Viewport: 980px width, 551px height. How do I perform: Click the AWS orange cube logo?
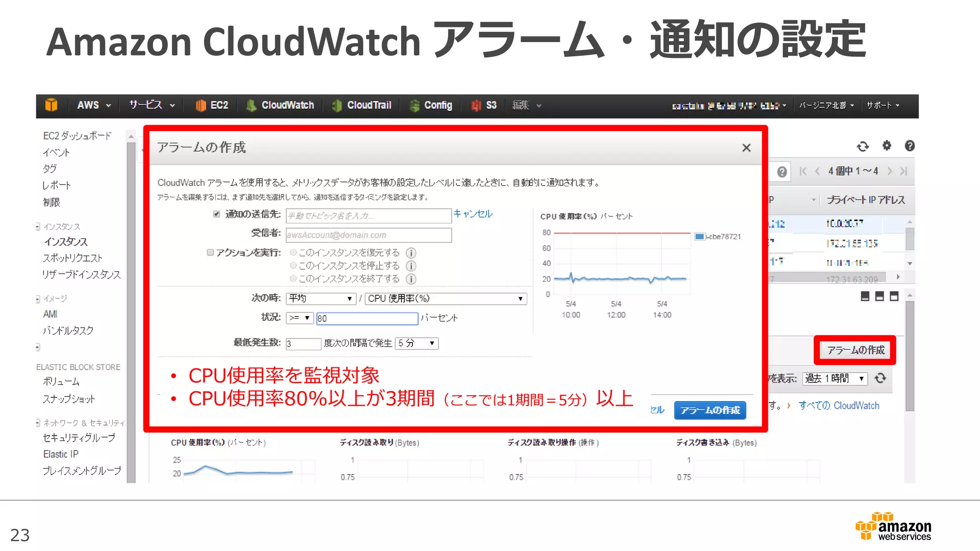click(51, 105)
